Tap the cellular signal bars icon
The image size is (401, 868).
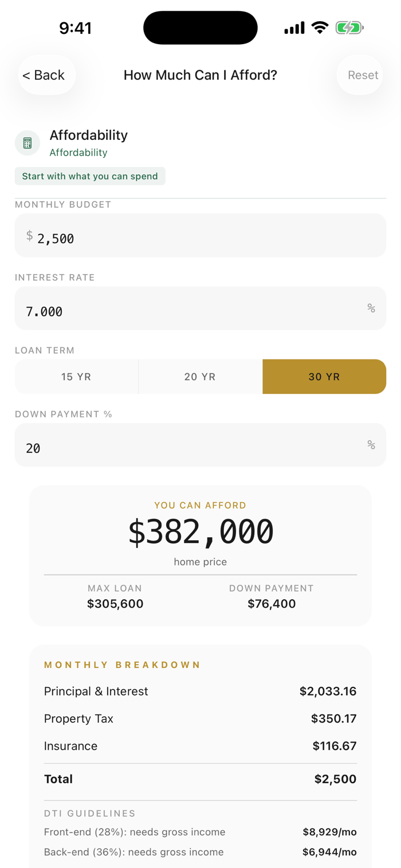pyautogui.click(x=294, y=28)
